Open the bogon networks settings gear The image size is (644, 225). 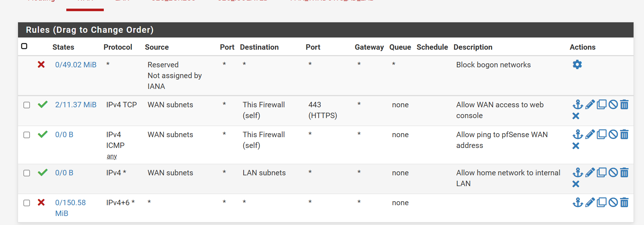tap(577, 64)
